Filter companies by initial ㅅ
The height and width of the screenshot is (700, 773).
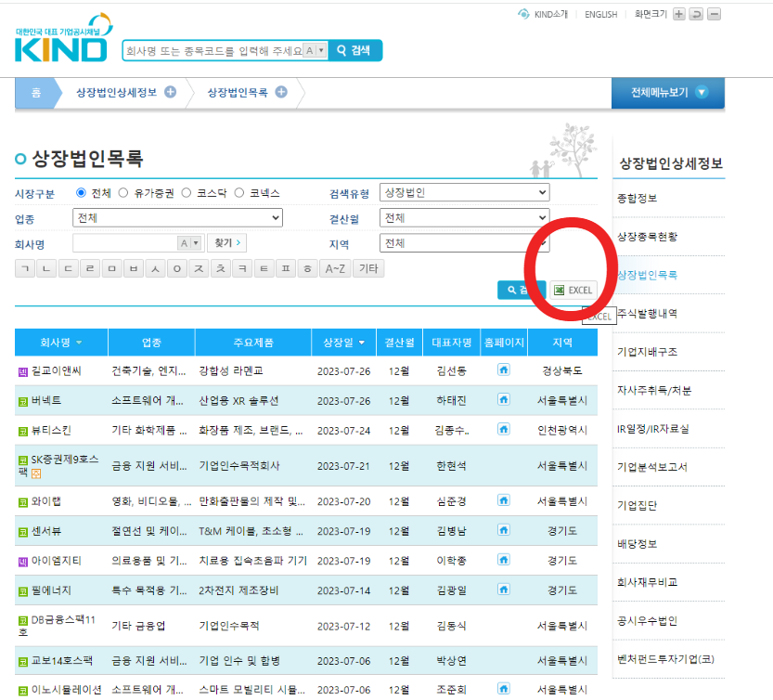click(155, 268)
